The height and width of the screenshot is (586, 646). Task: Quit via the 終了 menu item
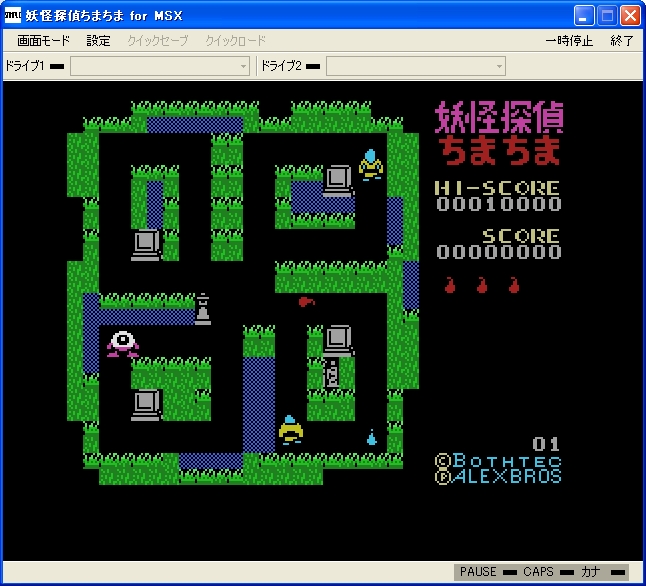point(622,41)
